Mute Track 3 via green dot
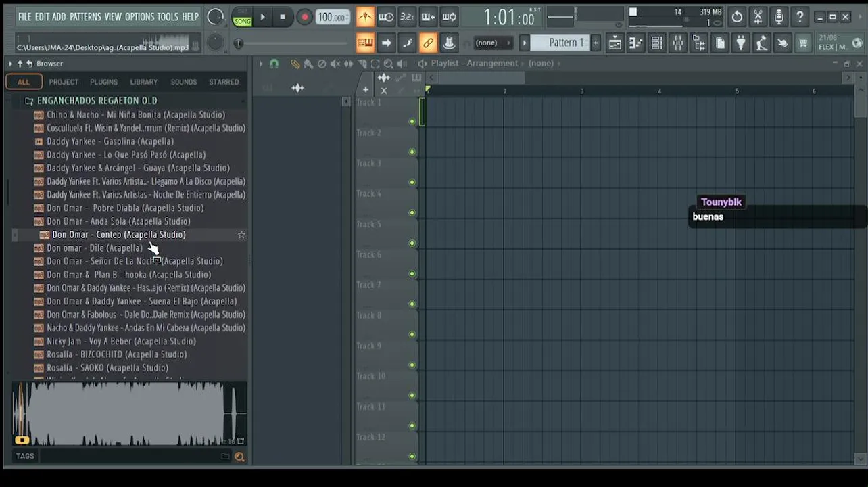 [x=412, y=183]
